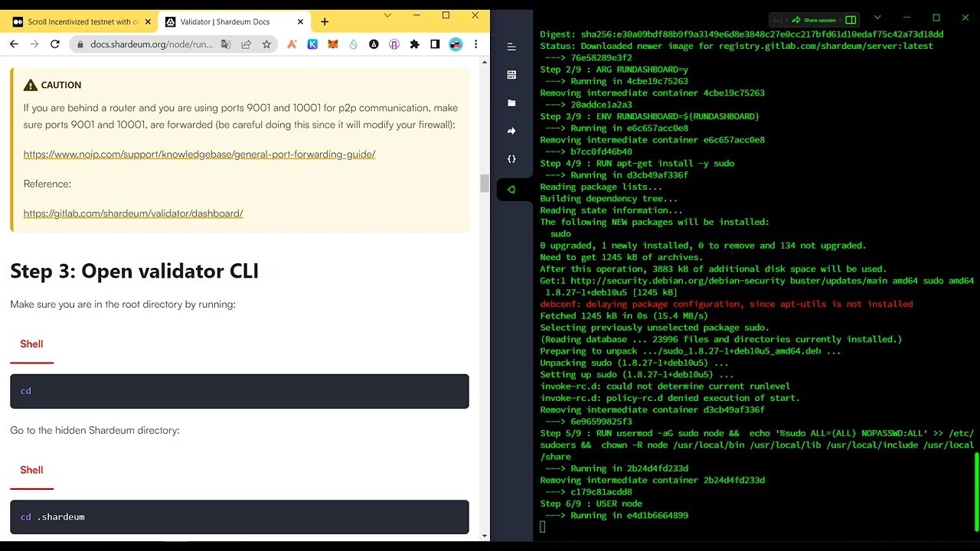Open the MetaMask fox extension
980x551 pixels.
coord(333,44)
